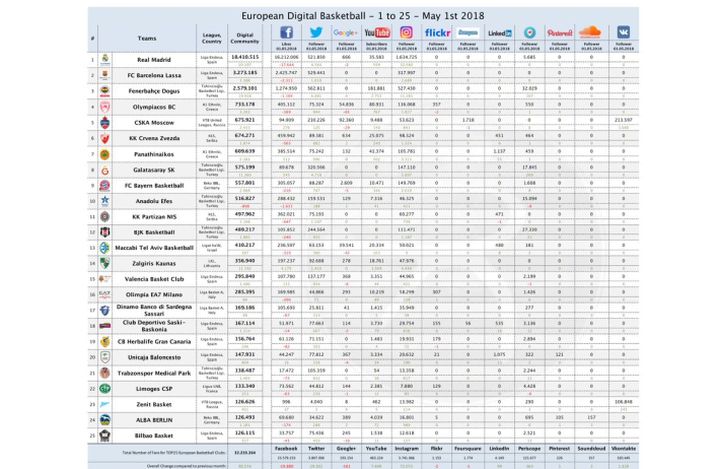Image resolution: width=720 pixels, height=469 pixels.
Task: Click the VK icon column header
Action: click(623, 32)
